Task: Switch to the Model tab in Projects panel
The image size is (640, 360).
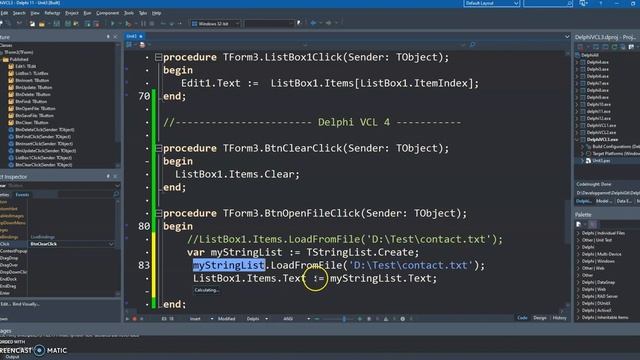Action: [x=603, y=201]
